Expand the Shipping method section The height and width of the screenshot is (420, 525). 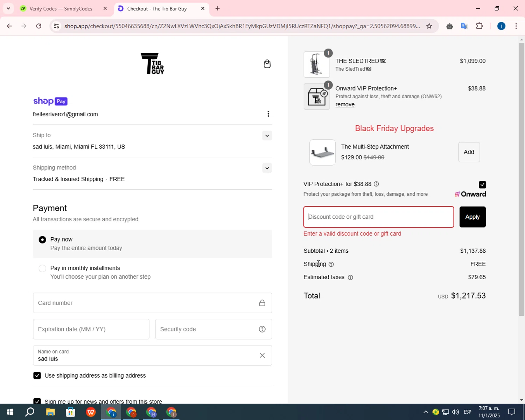click(x=267, y=168)
